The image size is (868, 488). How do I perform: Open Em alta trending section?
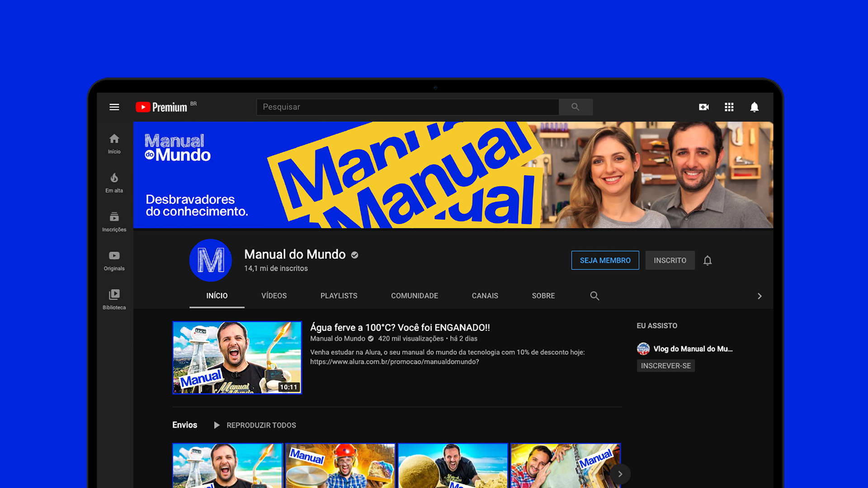(x=114, y=183)
